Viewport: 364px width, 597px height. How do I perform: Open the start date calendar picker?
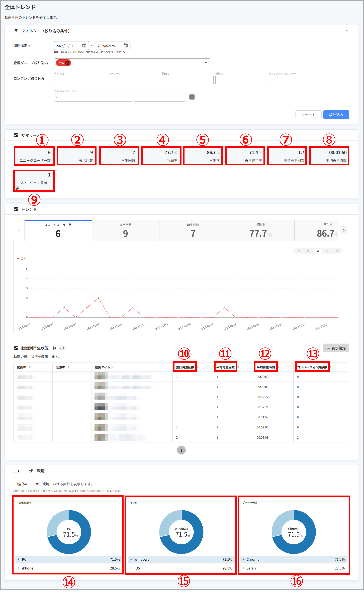84,46
